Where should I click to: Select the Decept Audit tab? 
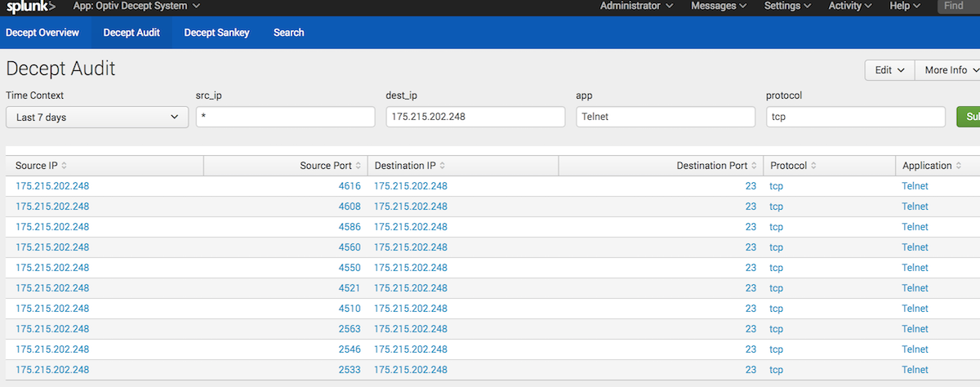coord(131,33)
